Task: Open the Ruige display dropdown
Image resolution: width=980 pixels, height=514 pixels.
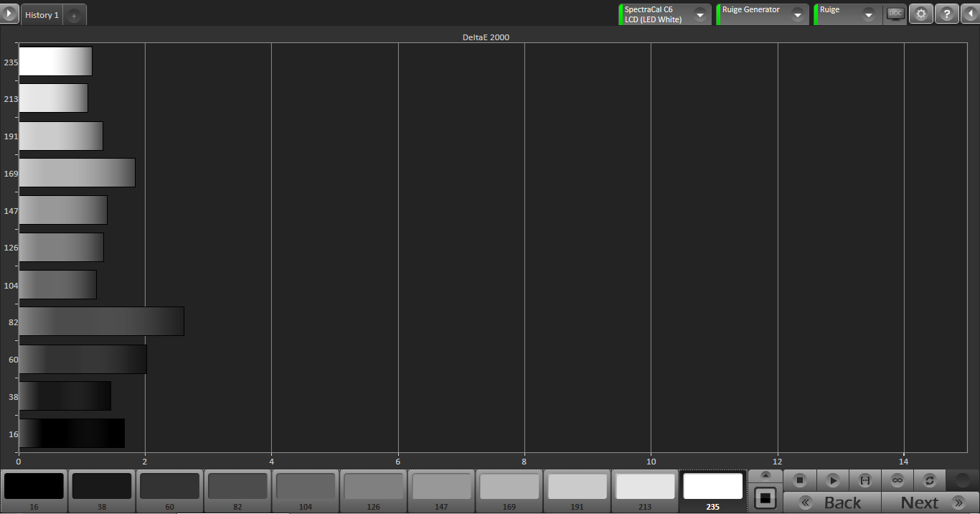Action: coord(868,15)
